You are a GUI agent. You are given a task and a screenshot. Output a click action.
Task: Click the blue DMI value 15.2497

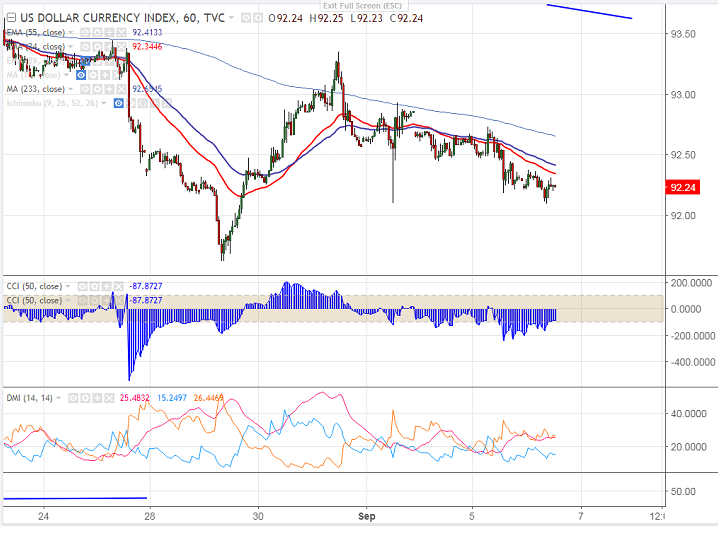(172, 398)
